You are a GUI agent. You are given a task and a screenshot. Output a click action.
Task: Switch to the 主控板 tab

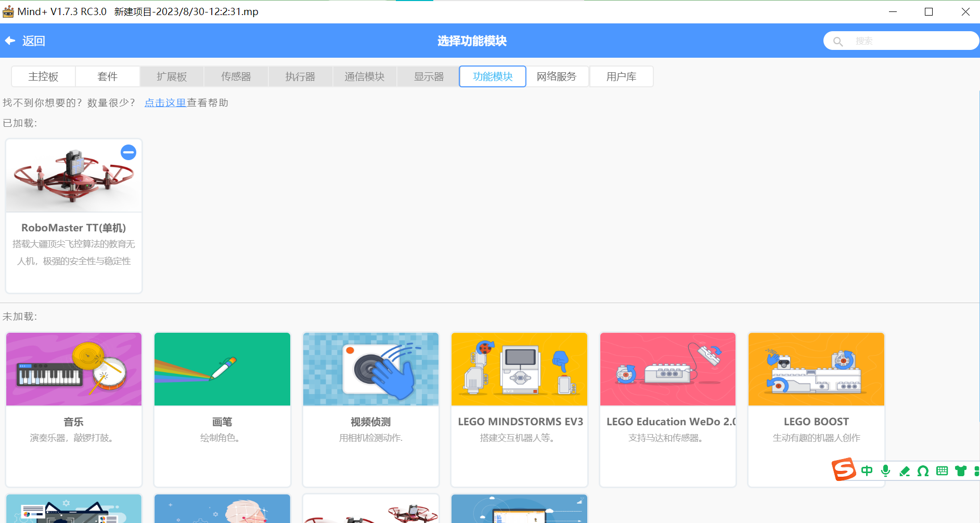(43, 76)
